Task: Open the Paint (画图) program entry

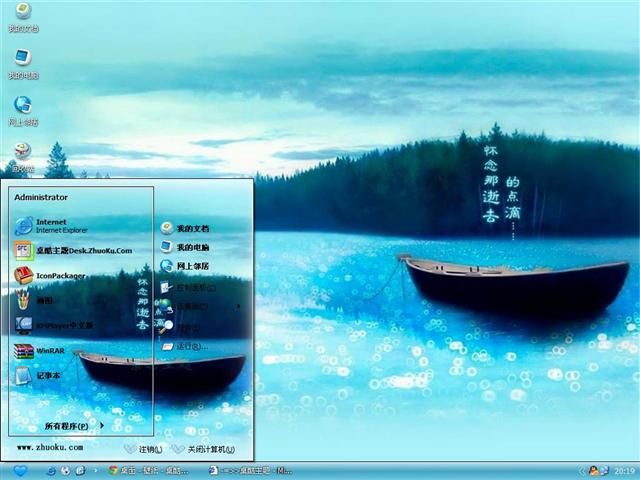Action: click(33, 300)
